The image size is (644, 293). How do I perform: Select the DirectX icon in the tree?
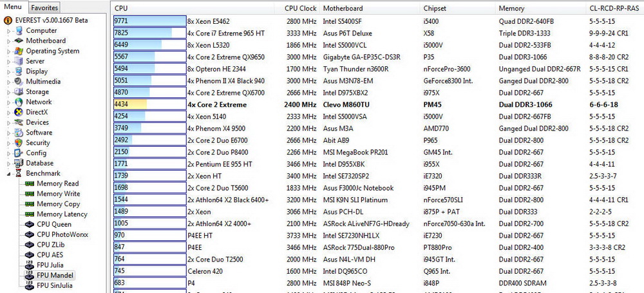[x=19, y=112]
